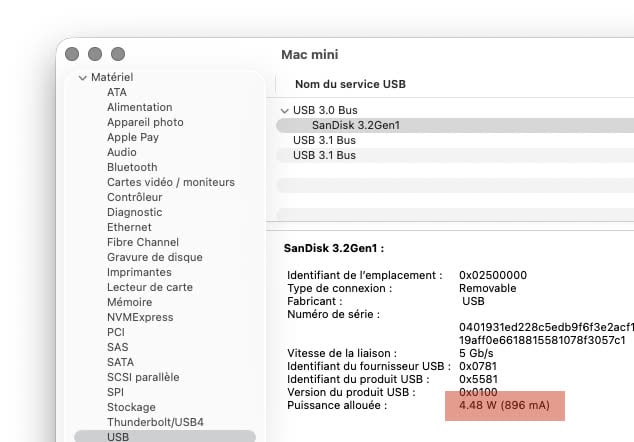Collapse the USB 3.0 Bus chevron
The width and height of the screenshot is (634, 442).
click(x=285, y=110)
